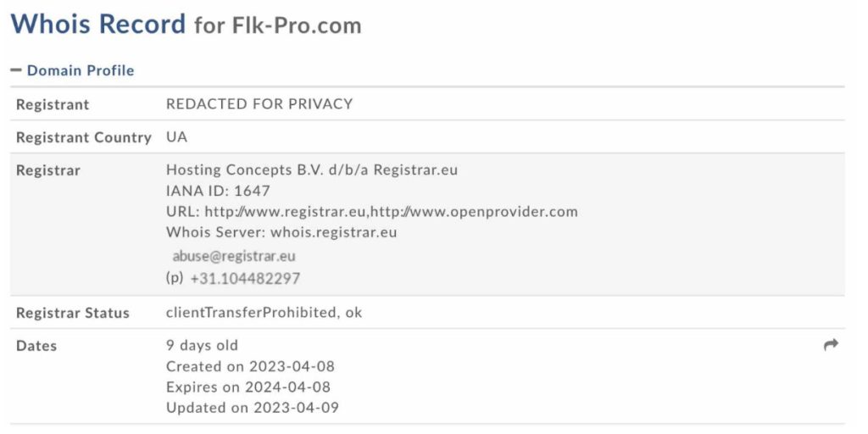
Task: Click the Whois Server whois.registrar.eu text
Action: tap(281, 232)
